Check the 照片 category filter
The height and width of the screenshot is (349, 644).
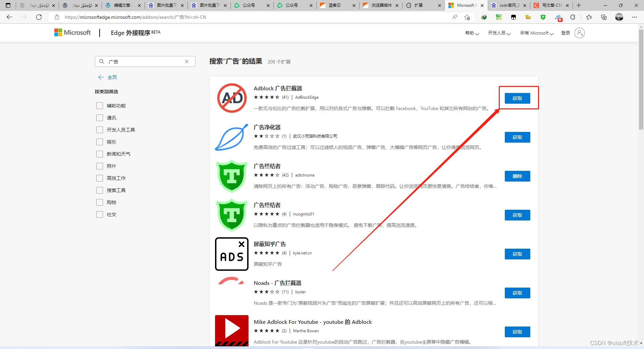(x=100, y=166)
